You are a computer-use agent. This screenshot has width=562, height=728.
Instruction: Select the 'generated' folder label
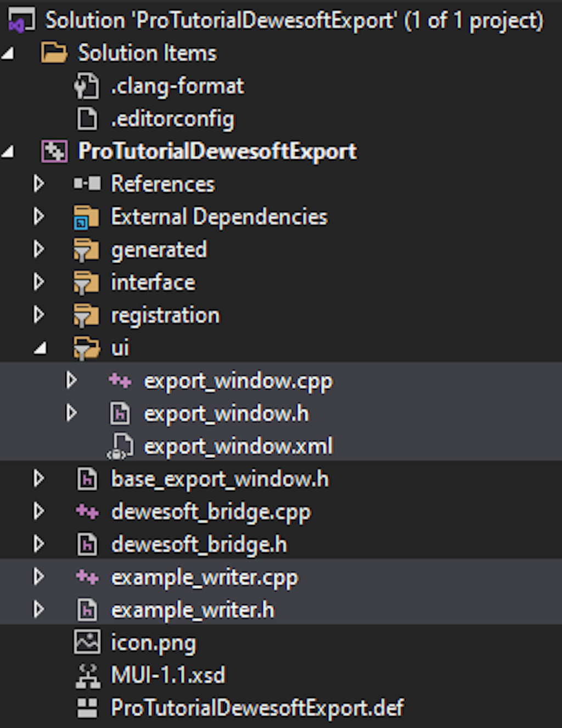click(159, 250)
